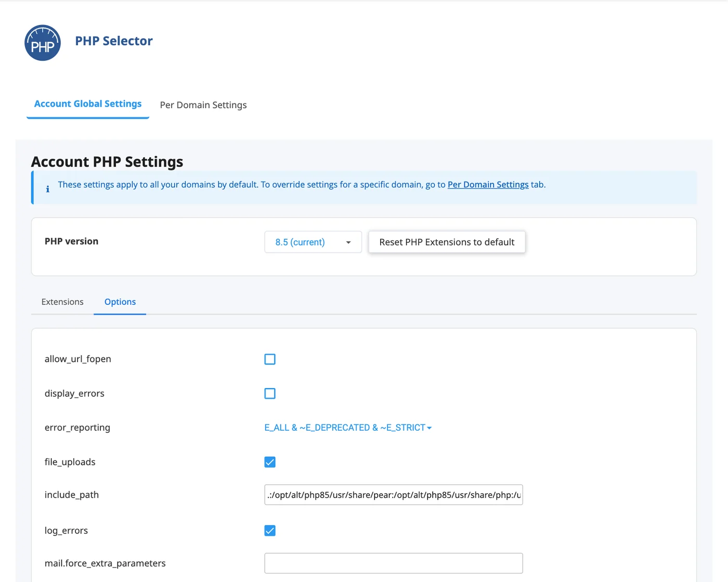The image size is (728, 582).
Task: Expand the error_reporting value dropdown
Action: [348, 428]
